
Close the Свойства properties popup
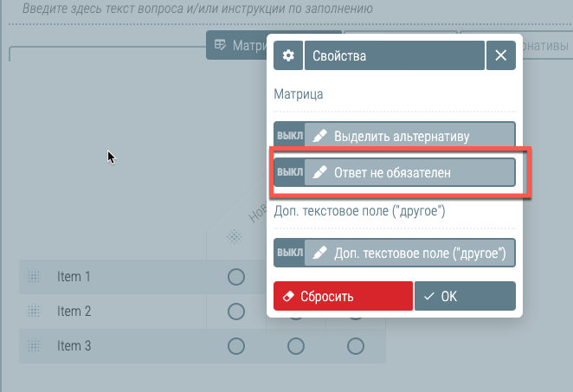(x=500, y=55)
